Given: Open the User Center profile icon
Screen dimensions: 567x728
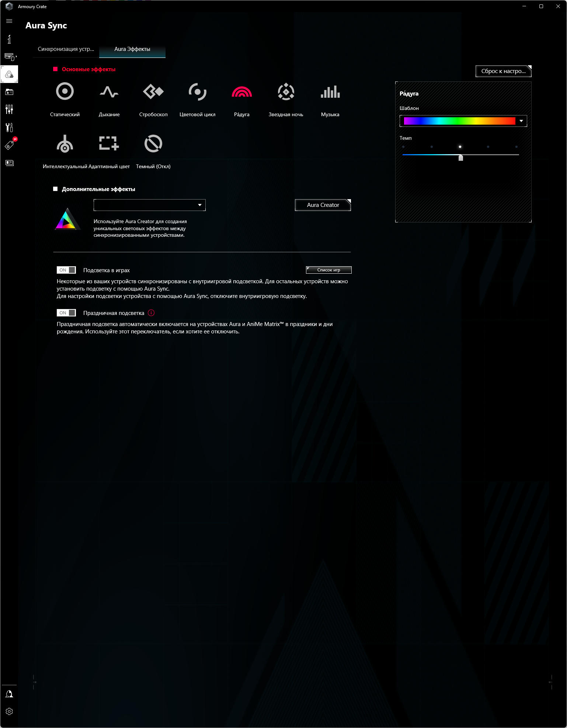Looking at the screenshot, I should [9, 694].
